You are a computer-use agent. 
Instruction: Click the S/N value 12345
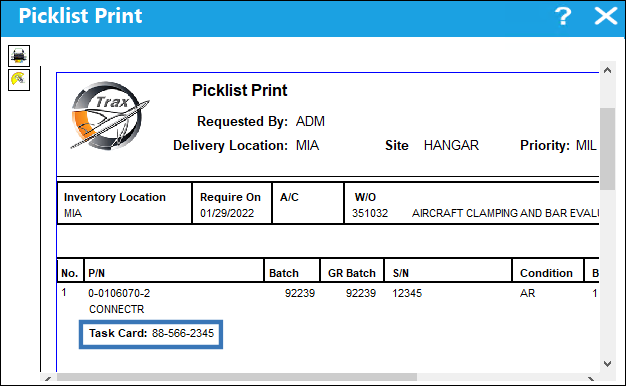[x=407, y=293]
